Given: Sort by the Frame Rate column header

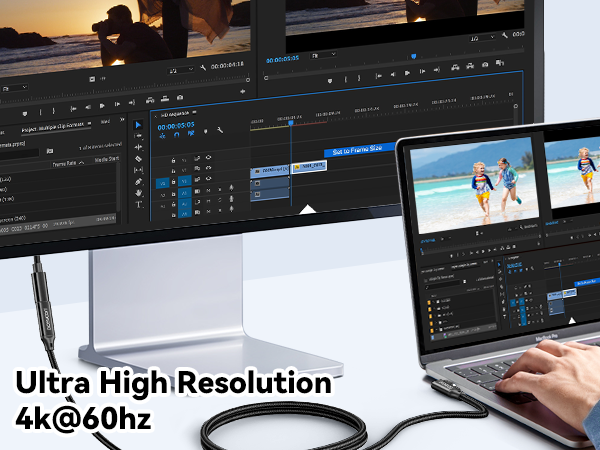Looking at the screenshot, I should pyautogui.click(x=64, y=163).
